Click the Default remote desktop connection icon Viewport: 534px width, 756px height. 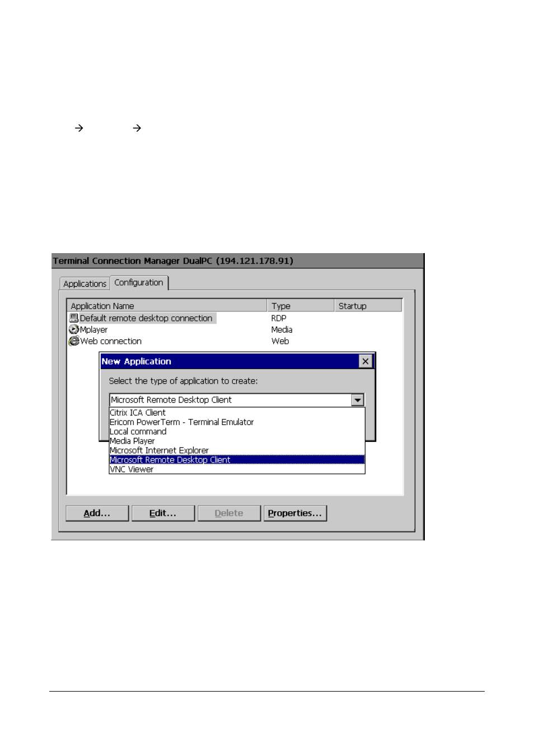pos(73,318)
